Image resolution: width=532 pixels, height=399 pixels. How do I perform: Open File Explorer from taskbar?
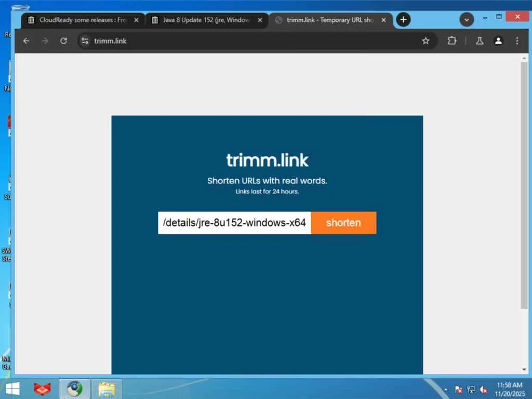[107, 389]
